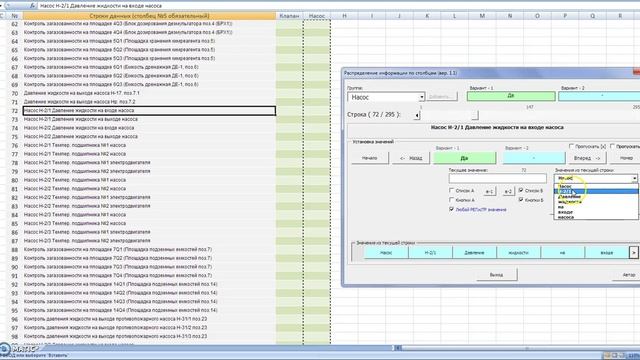Uncheck the Список Б checkbox
The width and height of the screenshot is (640, 360).
point(521,190)
